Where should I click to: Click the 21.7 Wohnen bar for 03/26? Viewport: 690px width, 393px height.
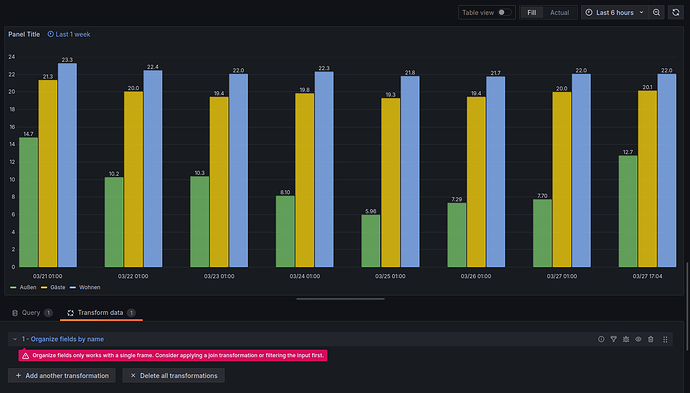495,172
